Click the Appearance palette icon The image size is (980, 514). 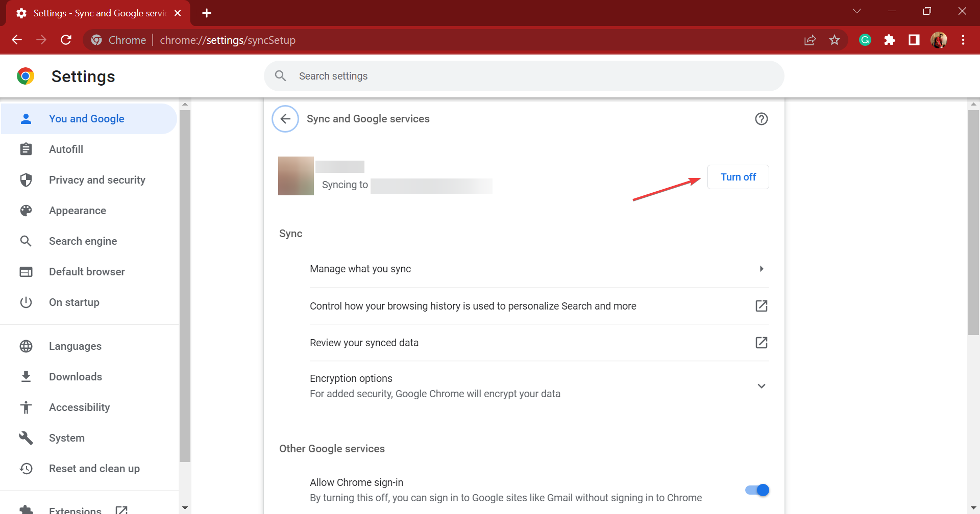click(x=26, y=211)
